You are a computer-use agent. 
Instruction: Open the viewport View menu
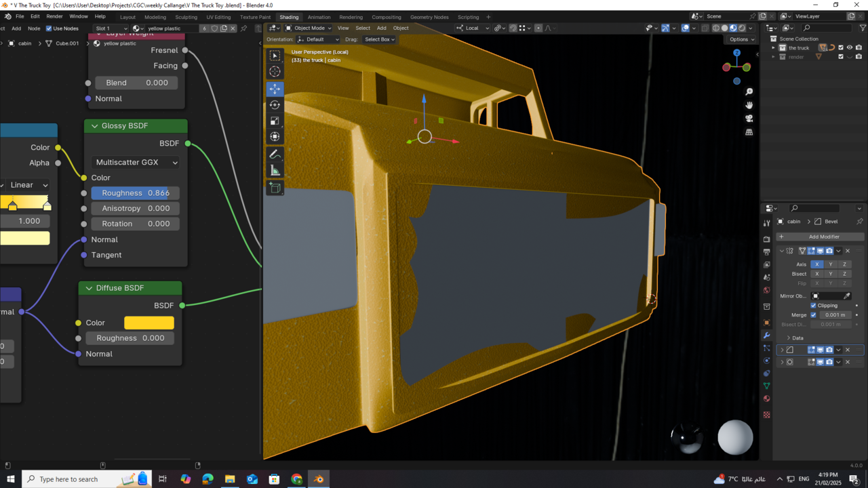343,28
